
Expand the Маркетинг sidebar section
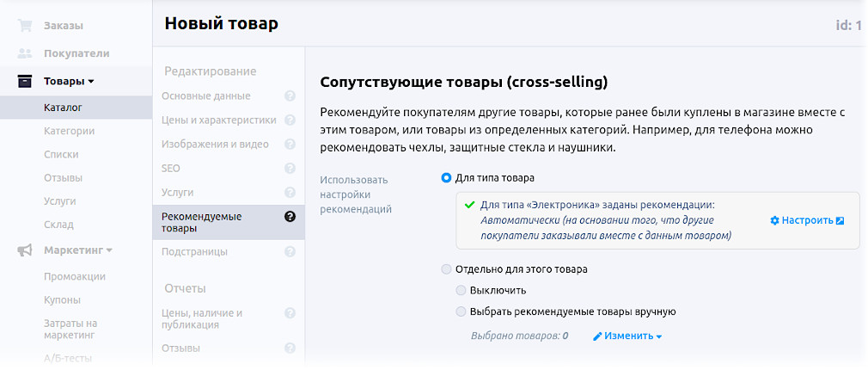tap(77, 250)
